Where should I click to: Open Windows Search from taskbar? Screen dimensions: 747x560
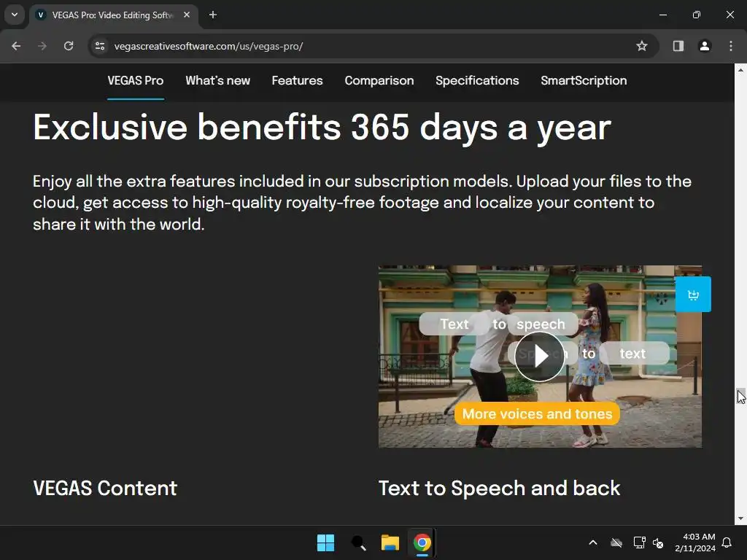(x=358, y=542)
